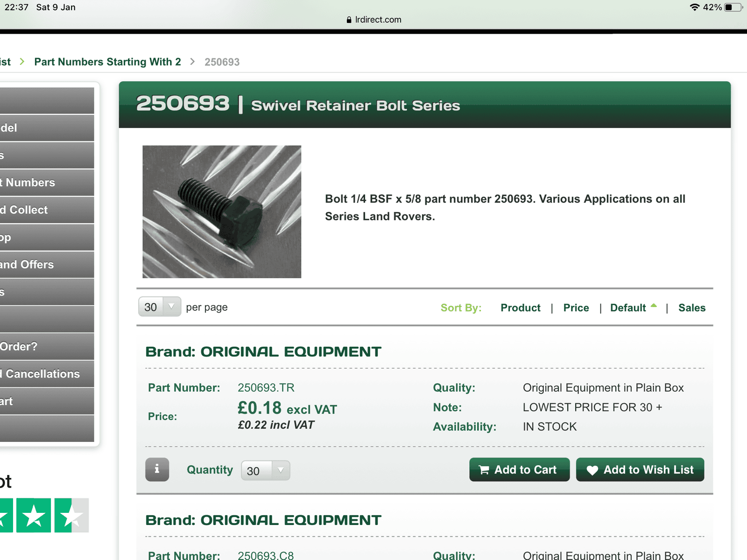
Task: Click the £0.22 incl VAT price
Action: (276, 425)
